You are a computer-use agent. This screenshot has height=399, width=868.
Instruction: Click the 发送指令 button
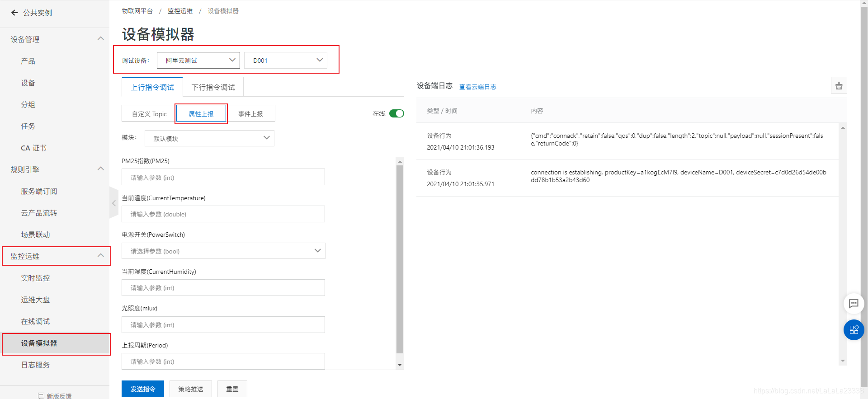click(143, 389)
